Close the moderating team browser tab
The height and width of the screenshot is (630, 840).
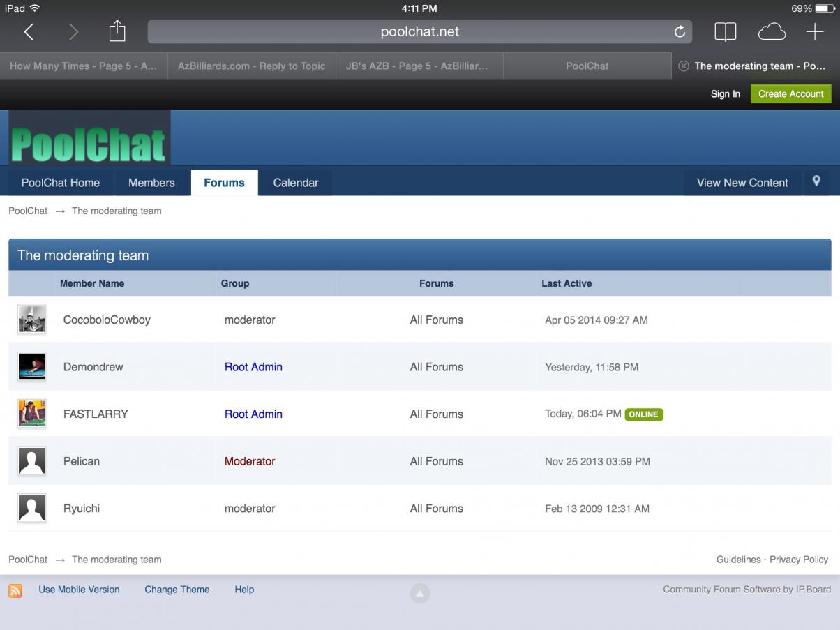pyautogui.click(x=684, y=66)
